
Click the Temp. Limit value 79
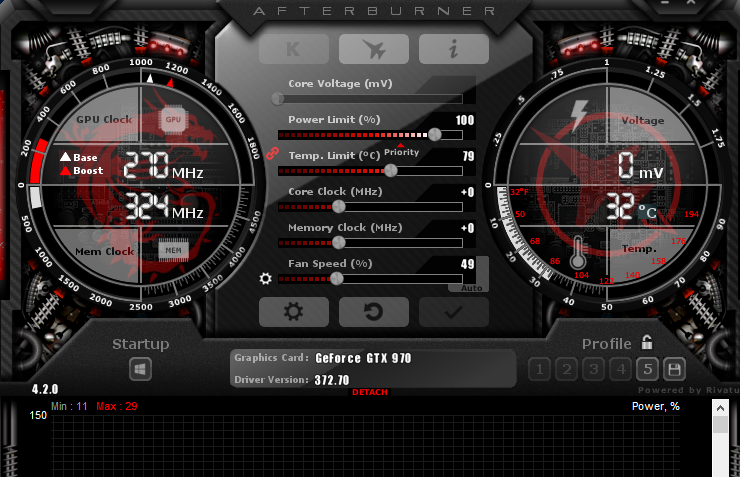[x=468, y=156]
